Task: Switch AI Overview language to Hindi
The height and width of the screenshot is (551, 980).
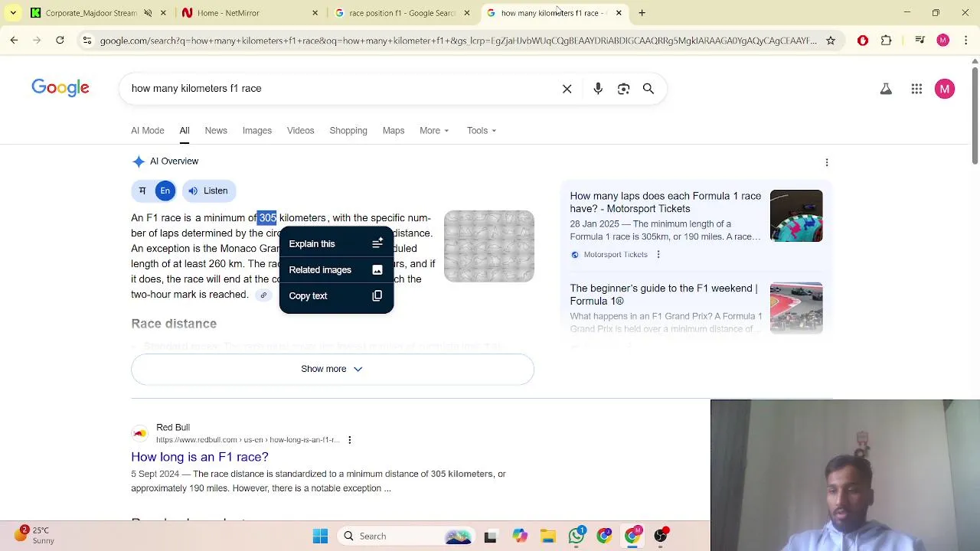Action: click(142, 191)
